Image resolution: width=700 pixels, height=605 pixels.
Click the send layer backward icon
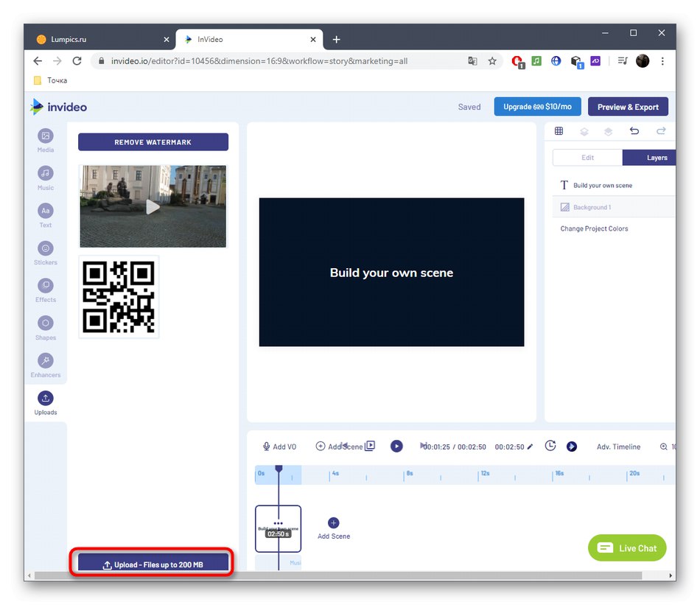(584, 131)
